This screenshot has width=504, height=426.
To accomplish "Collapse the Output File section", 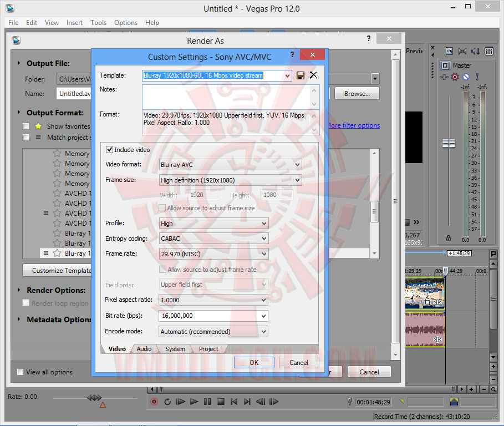I will (19, 63).
